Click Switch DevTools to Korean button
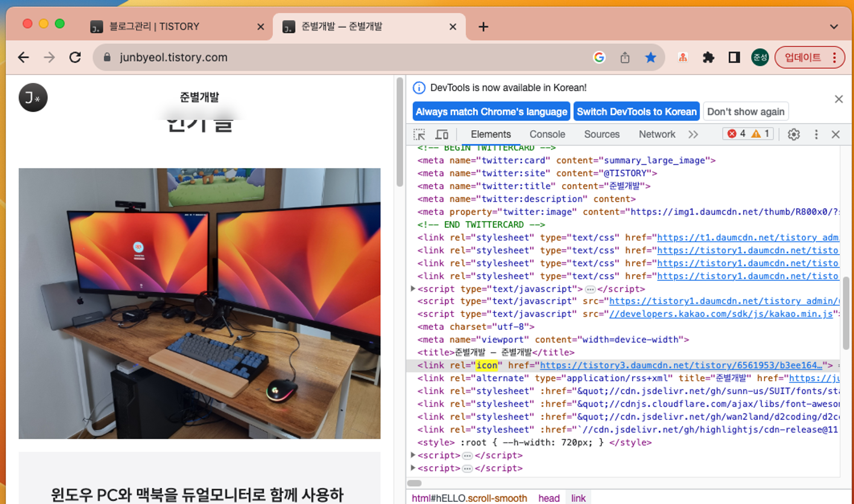 pos(636,111)
